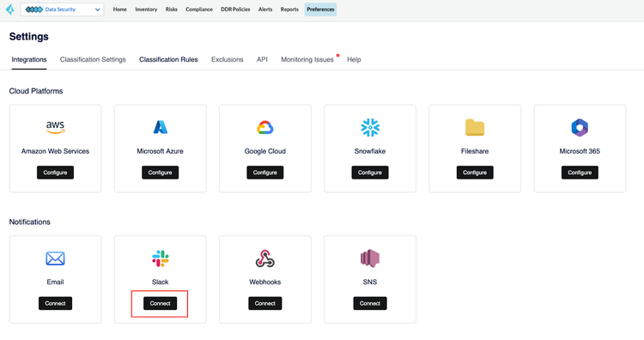Click the Snowflake label text
The image size is (644, 340).
tap(370, 151)
